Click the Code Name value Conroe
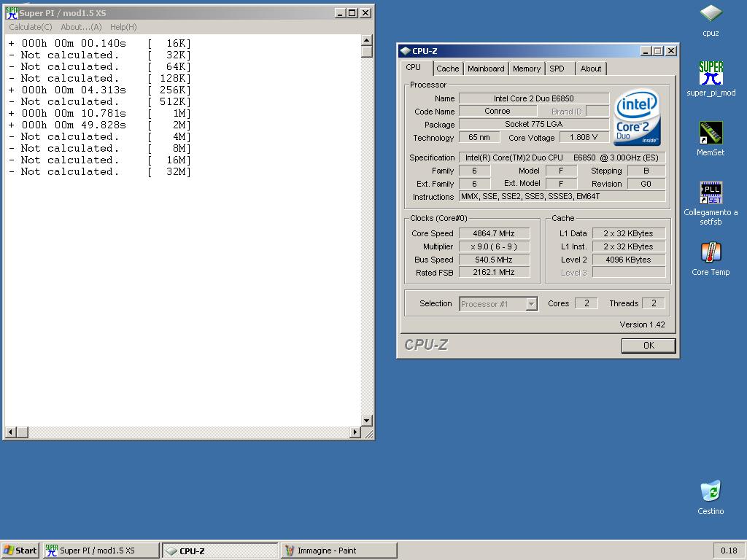Screen dimensions: 747x560 [x=498, y=111]
